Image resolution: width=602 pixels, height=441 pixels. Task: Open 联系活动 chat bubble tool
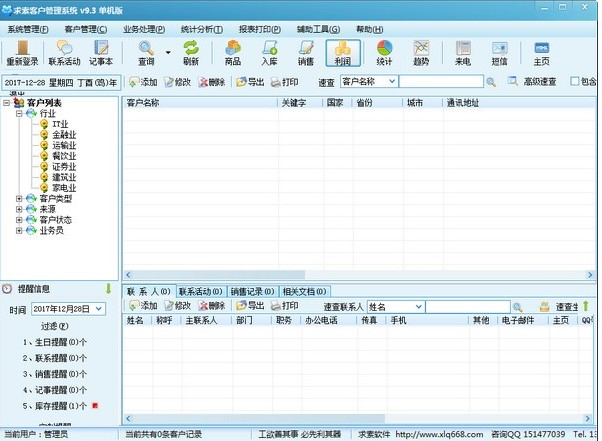(64, 53)
